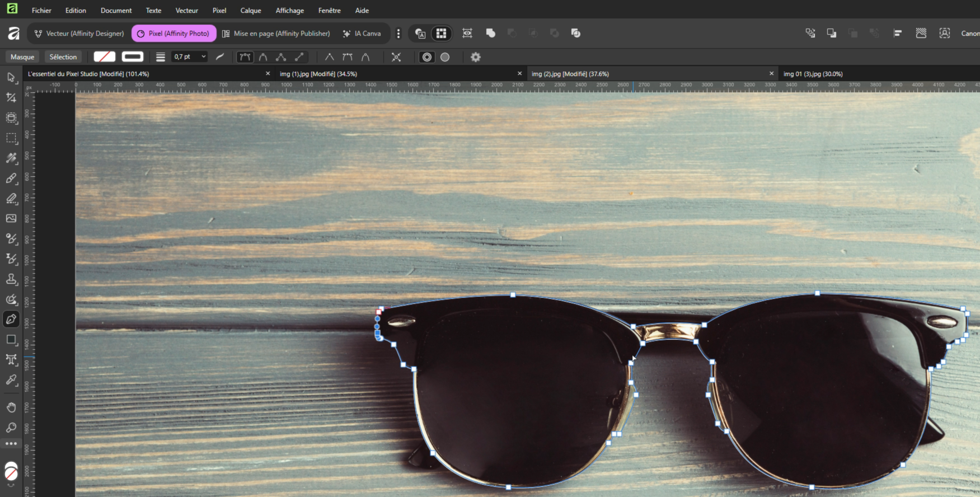Image resolution: width=980 pixels, height=497 pixels.
Task: Click the Masque button
Action: pyautogui.click(x=22, y=57)
